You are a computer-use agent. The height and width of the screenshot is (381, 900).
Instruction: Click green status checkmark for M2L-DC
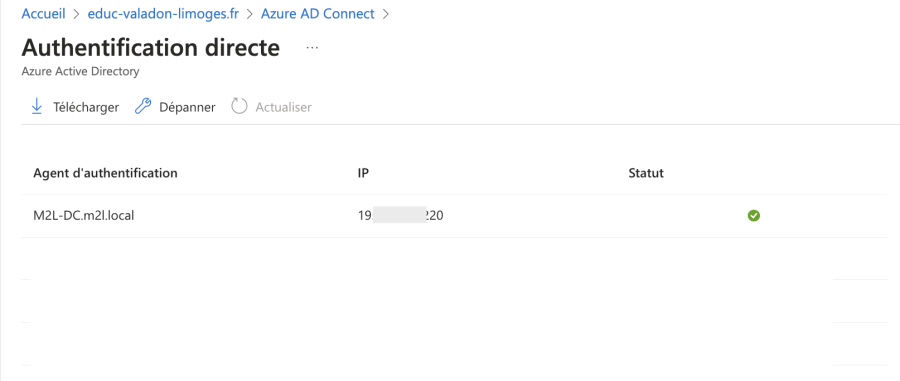tap(754, 216)
